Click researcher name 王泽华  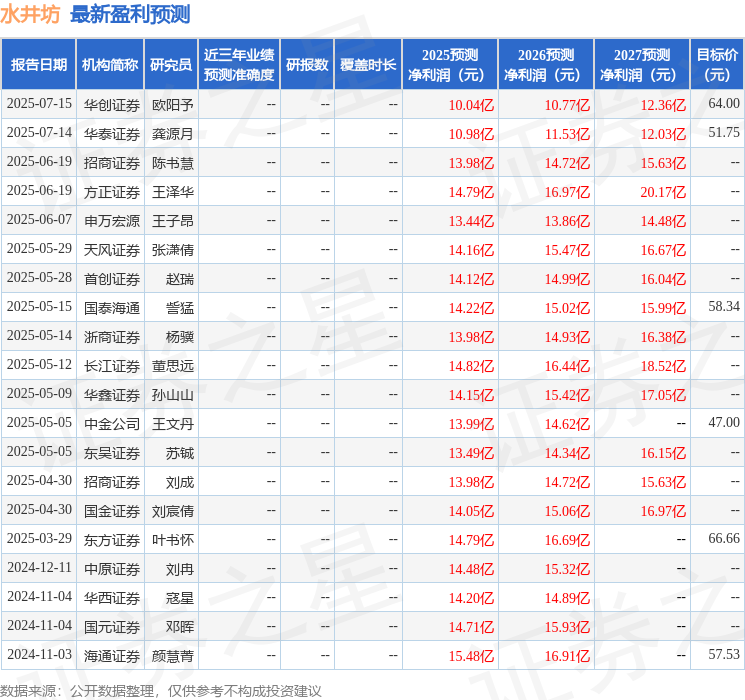pos(172,192)
